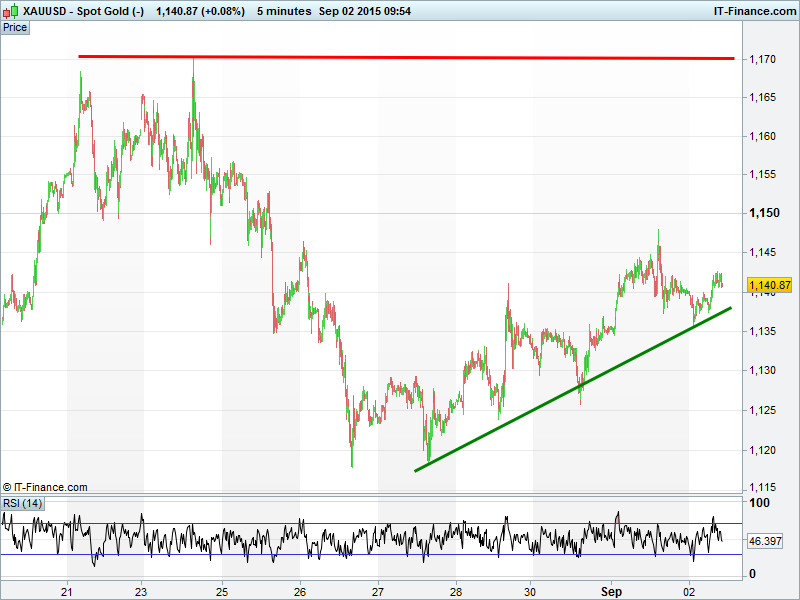
Task: Click the RSI 100 scale label
Action: click(x=758, y=503)
